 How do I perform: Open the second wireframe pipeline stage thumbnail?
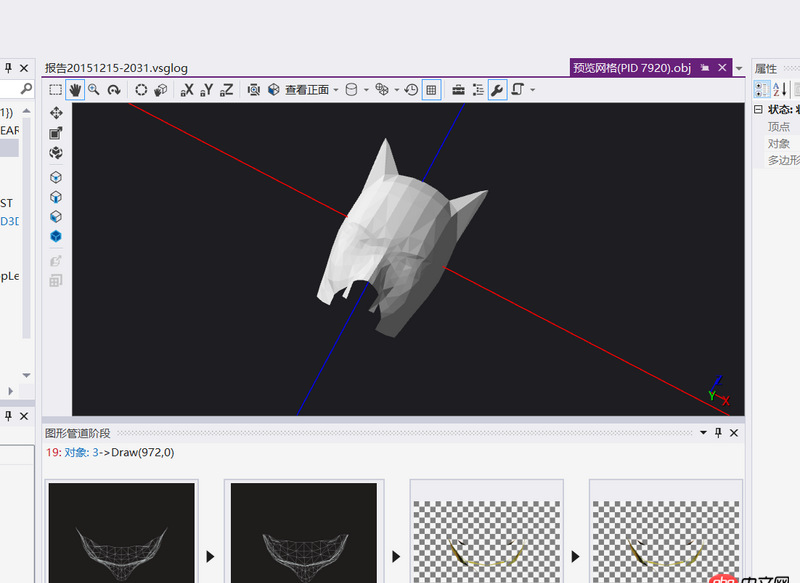304,533
